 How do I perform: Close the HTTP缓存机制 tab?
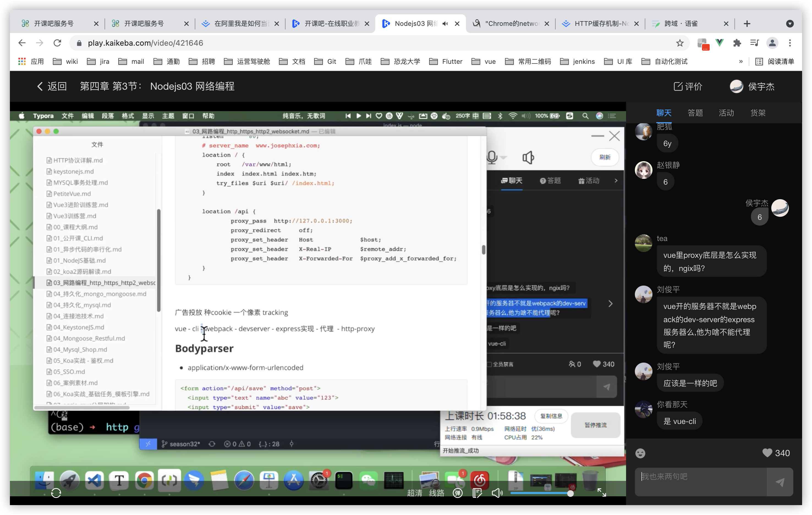(636, 24)
